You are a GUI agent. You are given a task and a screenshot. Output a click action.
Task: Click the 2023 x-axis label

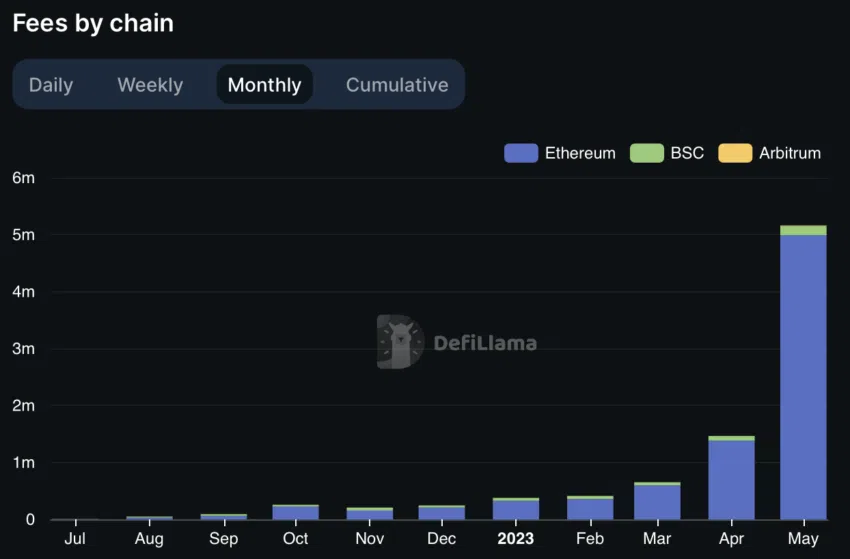[x=516, y=538]
